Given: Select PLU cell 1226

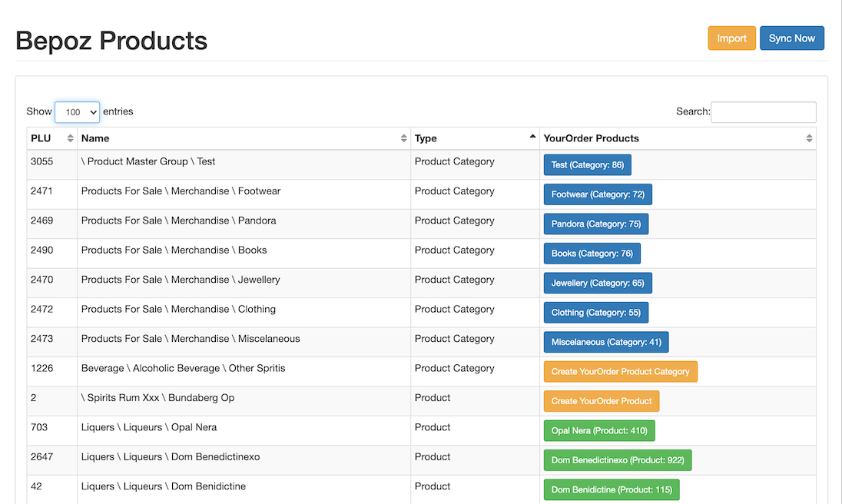Looking at the screenshot, I should 42,368.
